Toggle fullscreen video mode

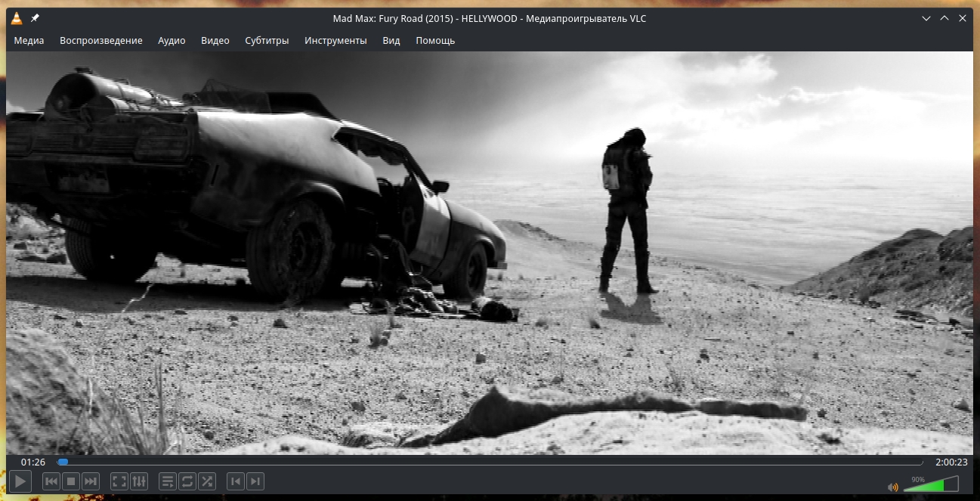pos(119,481)
